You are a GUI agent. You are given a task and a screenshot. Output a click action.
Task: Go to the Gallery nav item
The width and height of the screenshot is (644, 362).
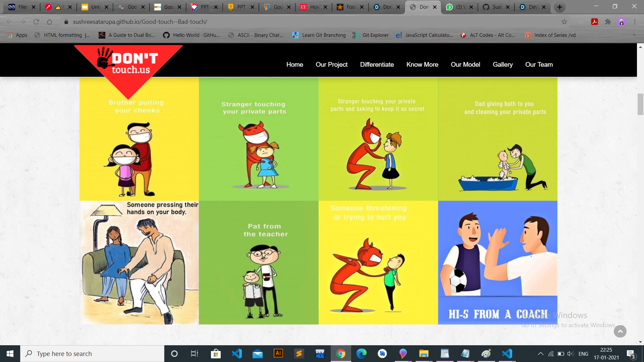point(502,64)
